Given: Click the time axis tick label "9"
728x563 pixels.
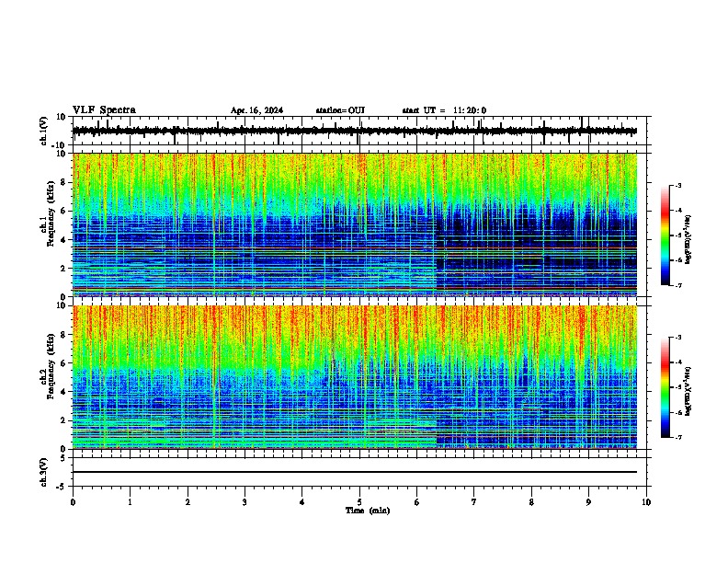Looking at the screenshot, I should [x=588, y=502].
